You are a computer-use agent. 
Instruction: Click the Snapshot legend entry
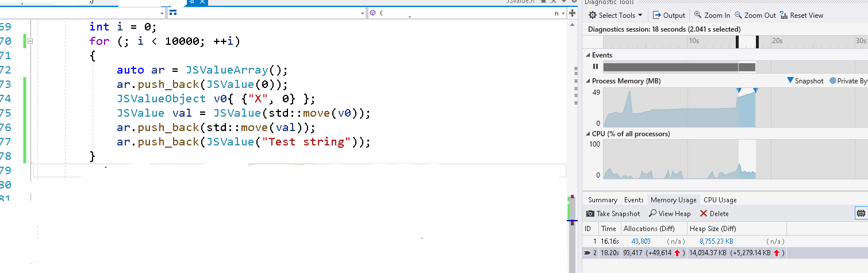[805, 81]
